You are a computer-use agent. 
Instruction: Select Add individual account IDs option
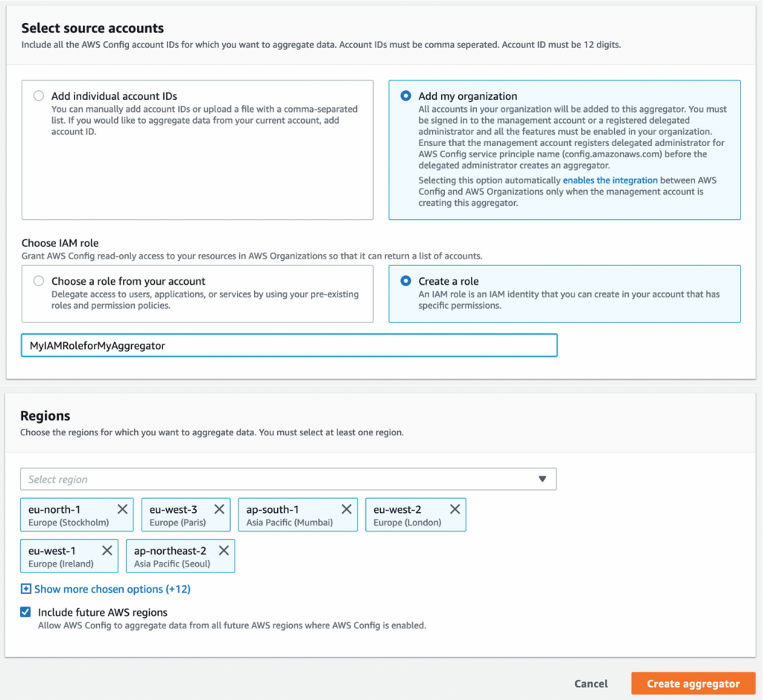(38, 95)
